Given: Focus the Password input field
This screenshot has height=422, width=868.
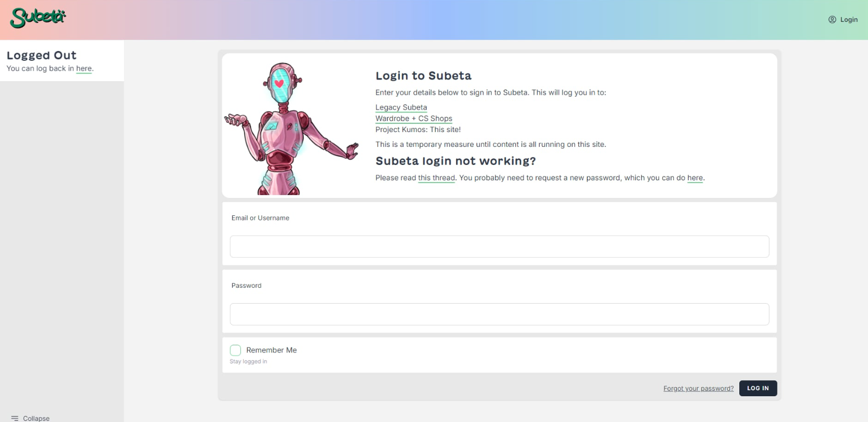Looking at the screenshot, I should click(499, 314).
